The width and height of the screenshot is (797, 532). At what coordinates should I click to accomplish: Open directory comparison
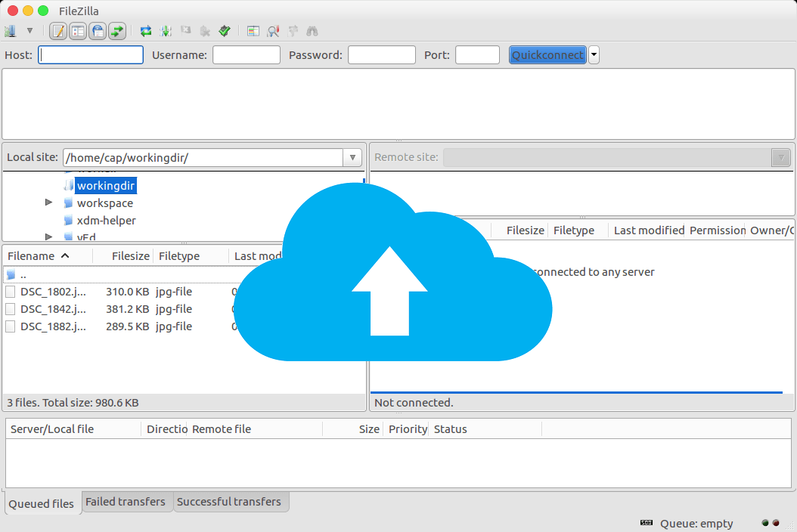coord(252,31)
